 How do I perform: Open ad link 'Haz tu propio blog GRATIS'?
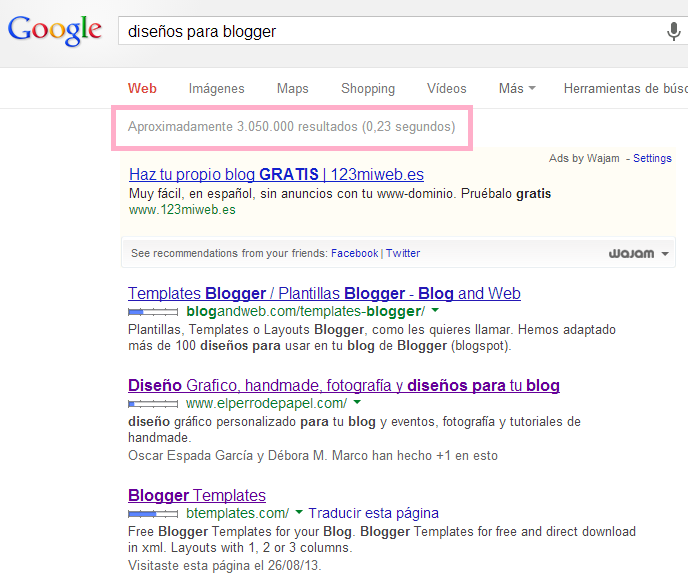tap(276, 175)
